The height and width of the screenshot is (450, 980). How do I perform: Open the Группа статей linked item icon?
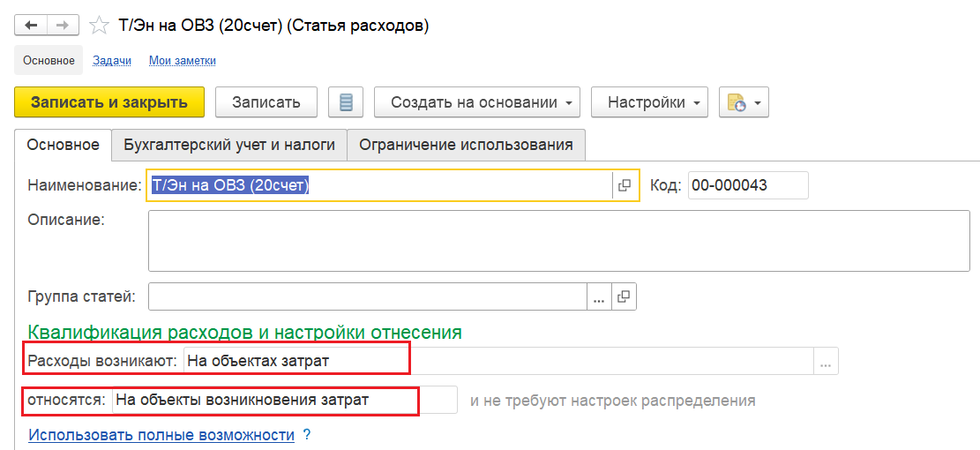(x=623, y=296)
